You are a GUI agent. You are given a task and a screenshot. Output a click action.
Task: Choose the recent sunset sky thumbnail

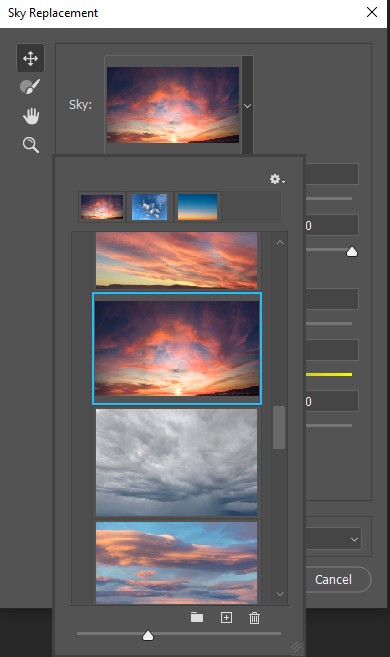[102, 207]
